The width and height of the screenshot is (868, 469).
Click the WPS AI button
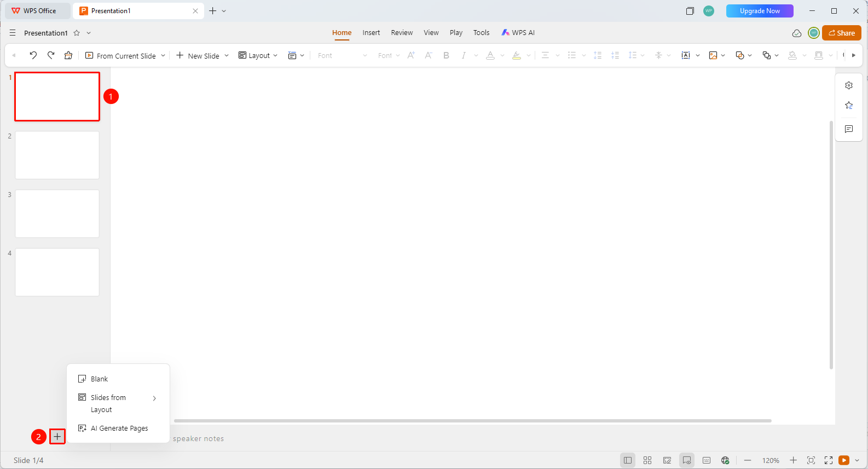[518, 33]
